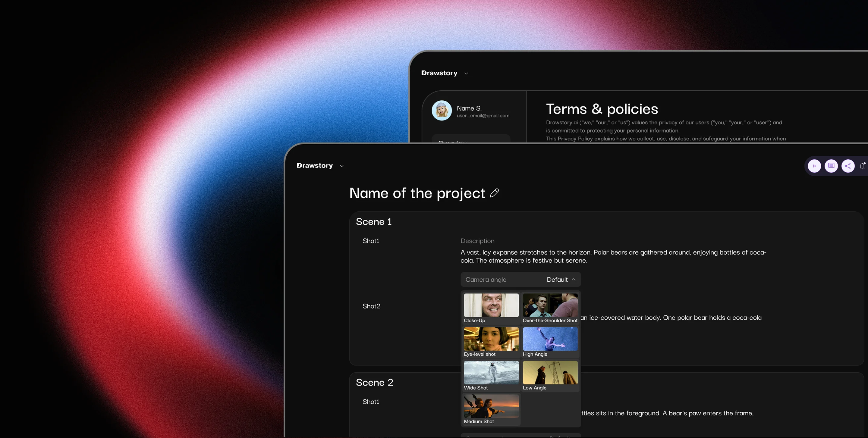This screenshot has width=868, height=438.
Task: Click the user avatar in the Terms window
Action: point(442,111)
